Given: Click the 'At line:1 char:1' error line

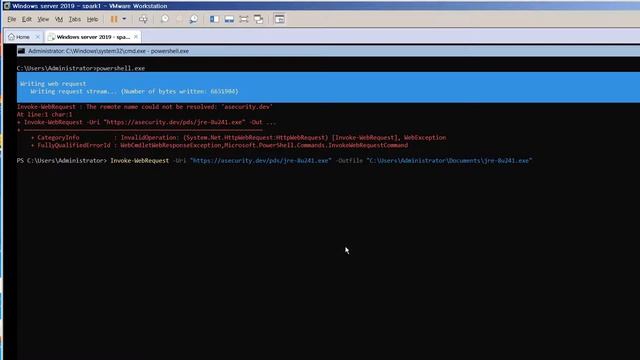Looking at the screenshot, I should tap(44, 115).
